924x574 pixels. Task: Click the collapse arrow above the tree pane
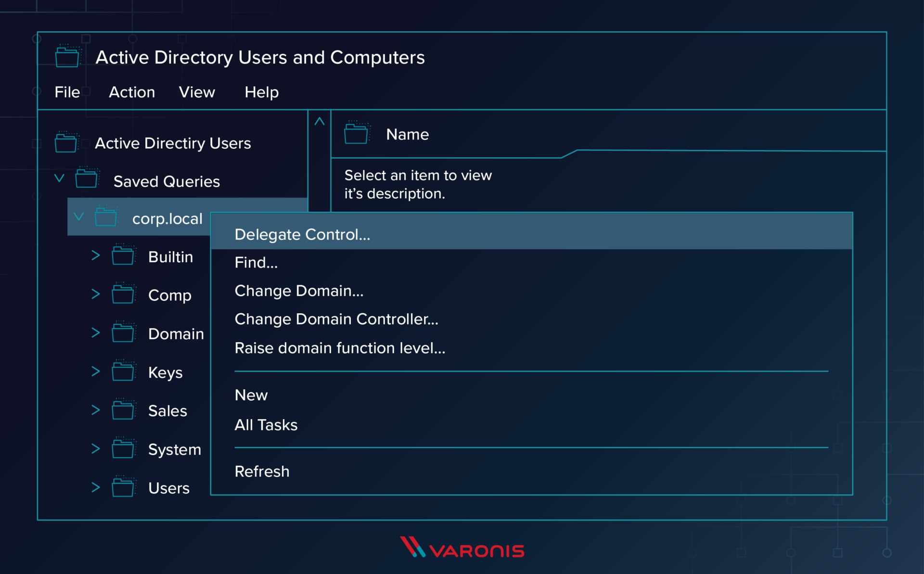[x=320, y=121]
